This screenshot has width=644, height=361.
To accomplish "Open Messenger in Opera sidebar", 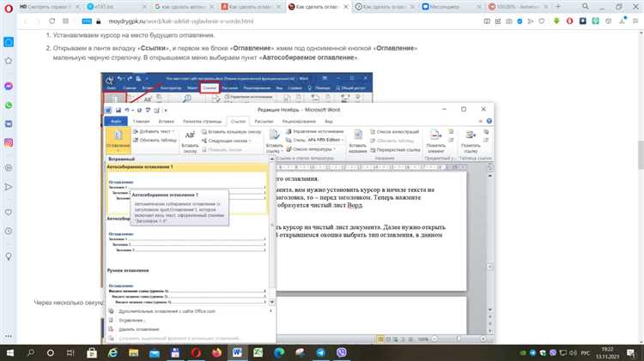I will 9,86.
